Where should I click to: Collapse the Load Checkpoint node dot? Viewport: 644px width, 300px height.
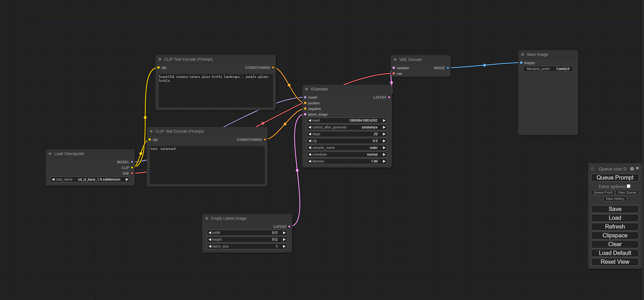(50, 154)
